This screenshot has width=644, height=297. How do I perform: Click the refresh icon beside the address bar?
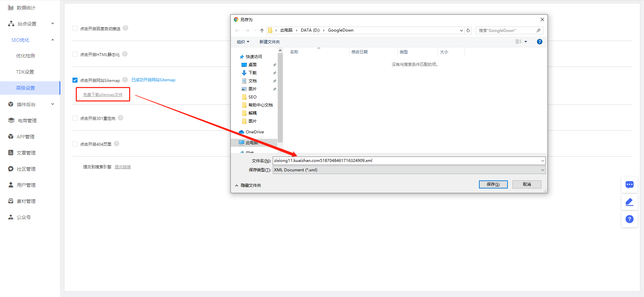coord(468,31)
